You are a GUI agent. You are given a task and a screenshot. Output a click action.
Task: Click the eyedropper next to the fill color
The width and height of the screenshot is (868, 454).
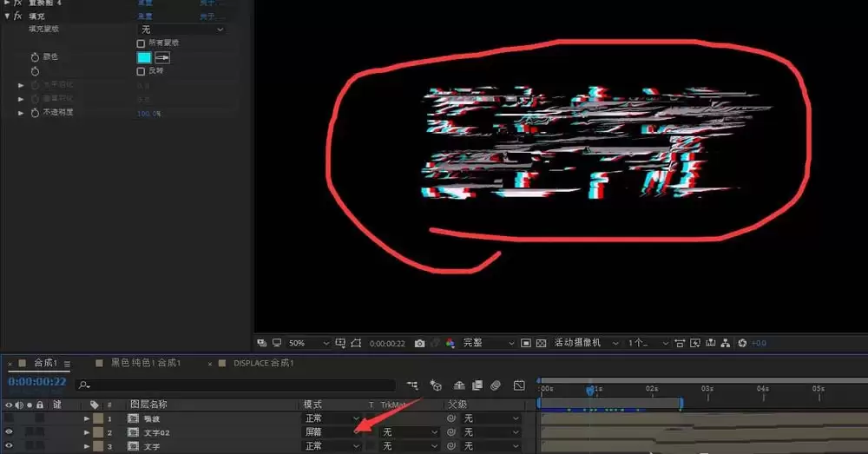click(x=162, y=57)
